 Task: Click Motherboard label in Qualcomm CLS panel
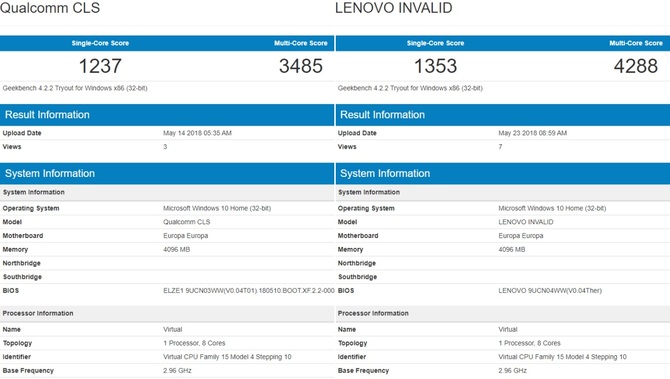tap(23, 235)
